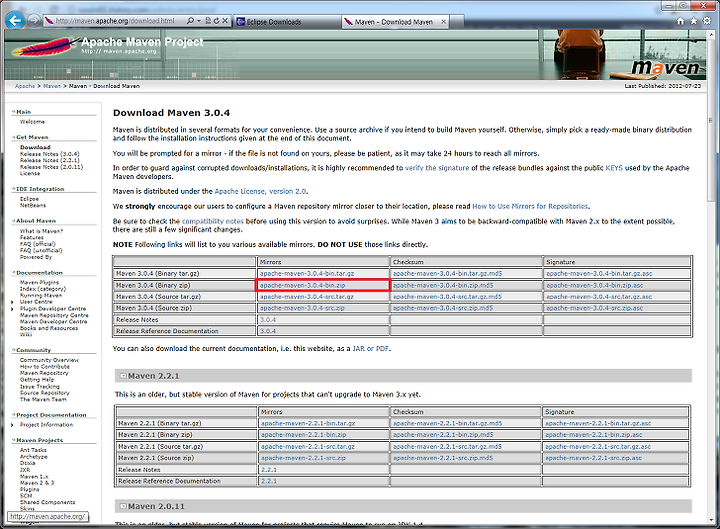Close the Maven - Download Maven tab
This screenshot has height=529, width=720.
coord(443,22)
